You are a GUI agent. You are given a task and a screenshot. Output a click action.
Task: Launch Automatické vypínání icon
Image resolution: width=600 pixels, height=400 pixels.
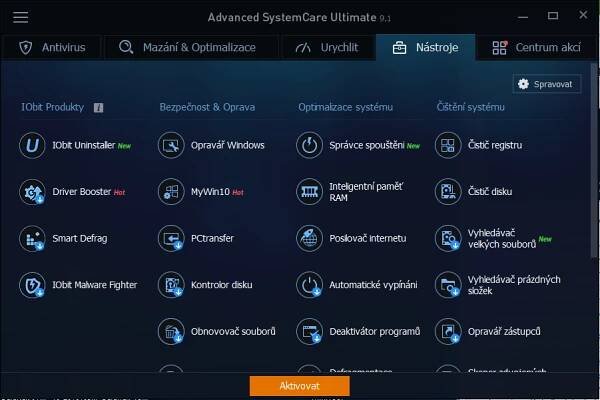click(309, 285)
